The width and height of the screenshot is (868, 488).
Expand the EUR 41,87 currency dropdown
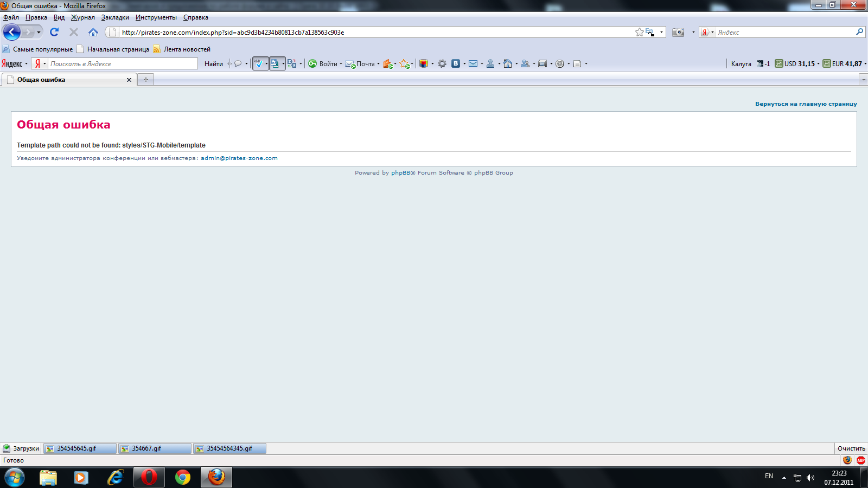pos(865,63)
